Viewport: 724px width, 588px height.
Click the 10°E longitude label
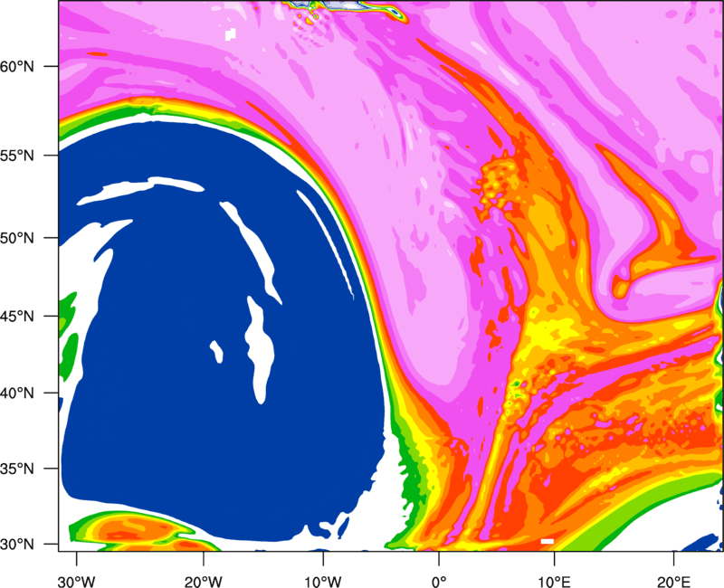(x=554, y=582)
